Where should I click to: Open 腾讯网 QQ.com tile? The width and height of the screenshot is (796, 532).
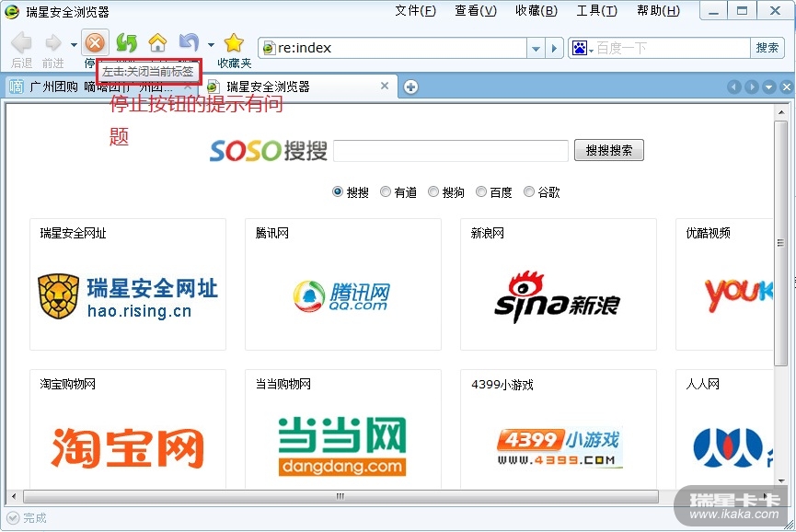coord(343,284)
